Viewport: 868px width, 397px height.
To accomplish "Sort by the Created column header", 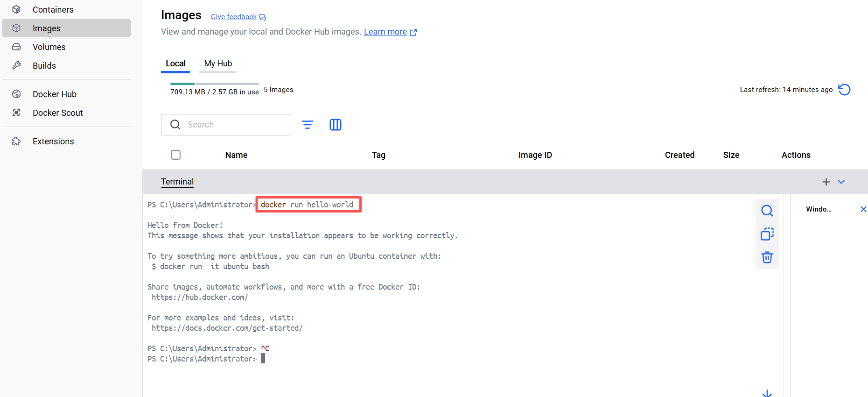I will pyautogui.click(x=679, y=155).
